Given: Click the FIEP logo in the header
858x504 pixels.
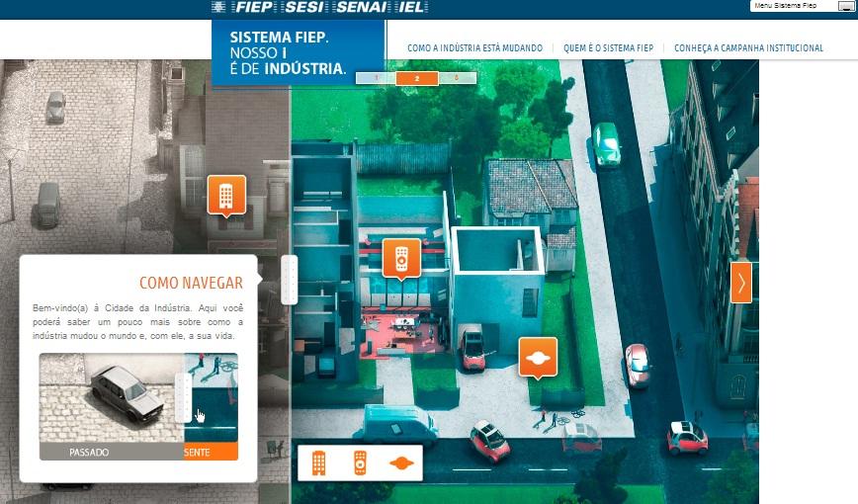Looking at the screenshot, I should 246,8.
